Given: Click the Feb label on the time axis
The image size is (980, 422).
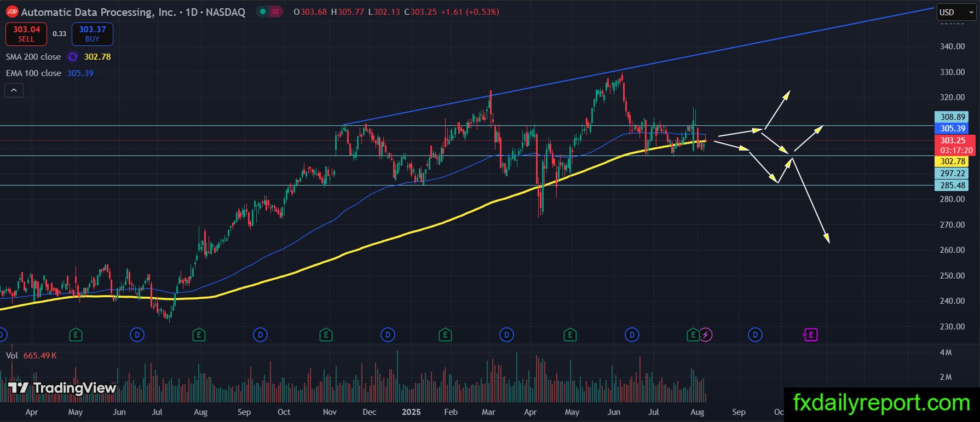Looking at the screenshot, I should pyautogui.click(x=451, y=412).
